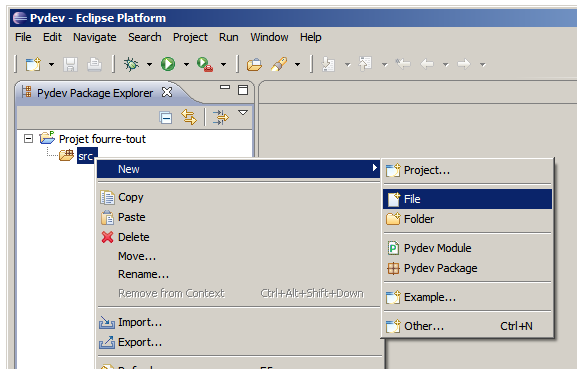This screenshot has height=369, width=577.
Task: Open dropdown arrow next to Debug icon
Action: (x=149, y=64)
